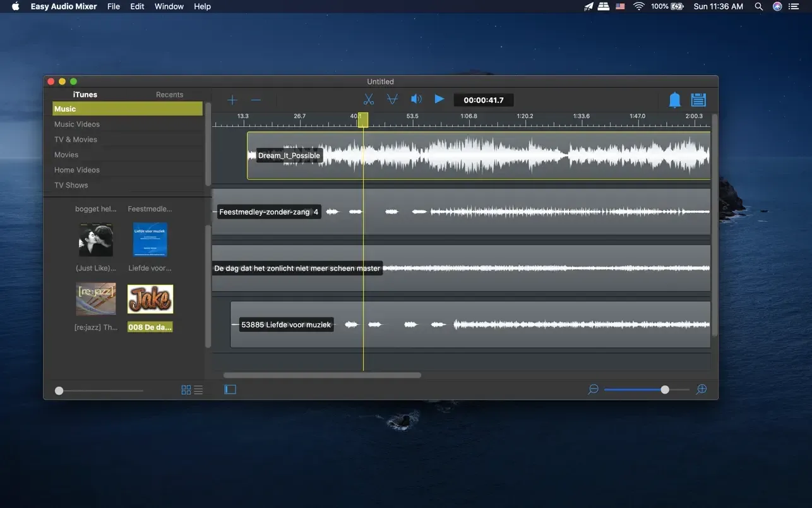Select the Music Videos category
The height and width of the screenshot is (508, 812).
75,124
